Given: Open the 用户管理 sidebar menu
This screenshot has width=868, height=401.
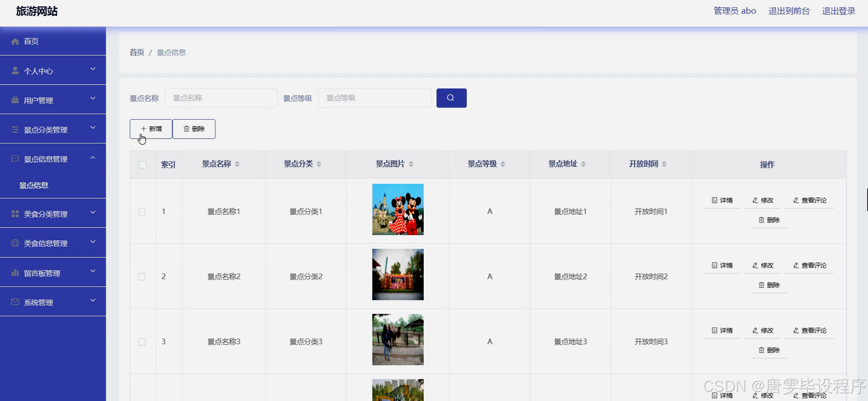Looking at the screenshot, I should point(53,100).
